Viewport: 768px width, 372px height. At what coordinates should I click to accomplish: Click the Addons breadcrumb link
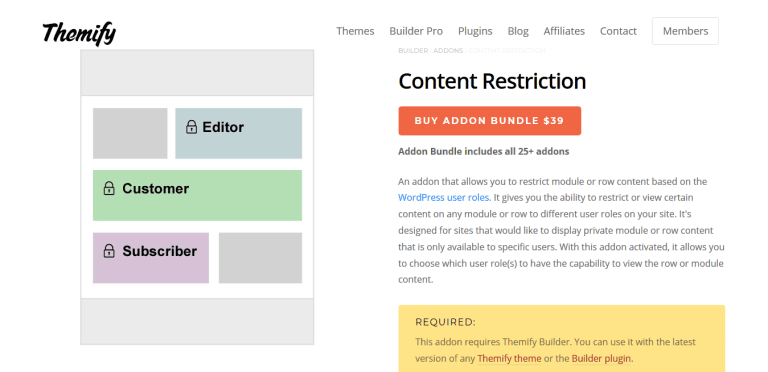(x=448, y=50)
